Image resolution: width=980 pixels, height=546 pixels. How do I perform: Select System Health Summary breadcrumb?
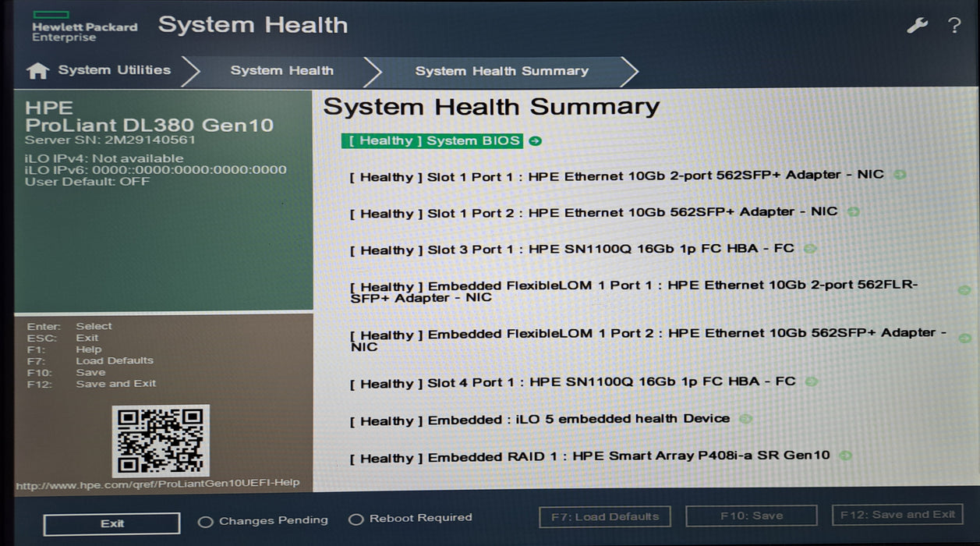(501, 71)
